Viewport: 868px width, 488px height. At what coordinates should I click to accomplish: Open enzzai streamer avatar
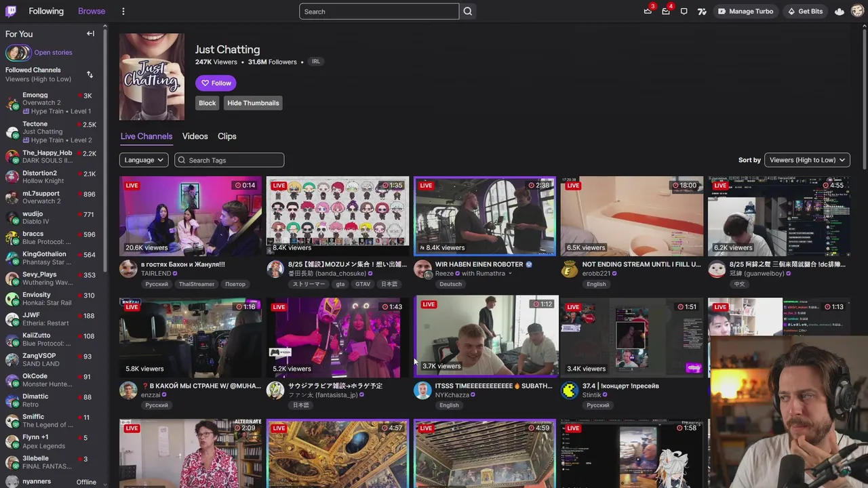point(128,390)
